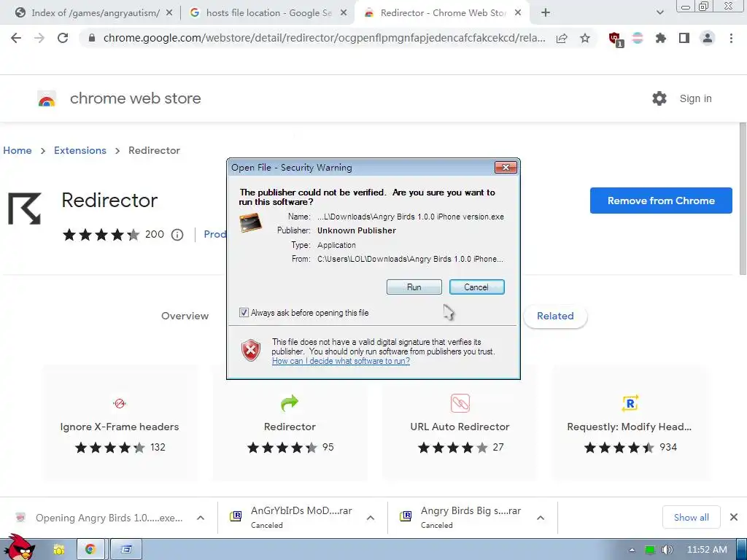
Task: Click the Chrome icon in taskbar
Action: (90, 550)
